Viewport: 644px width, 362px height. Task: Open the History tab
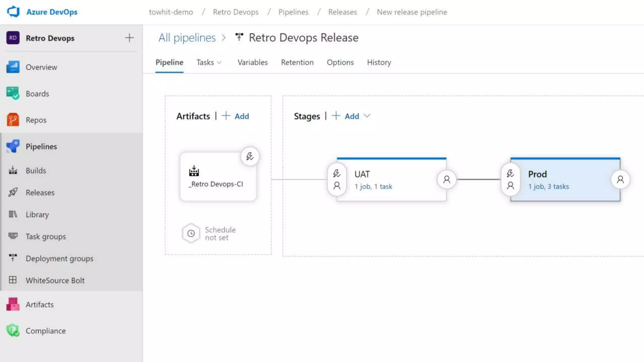pyautogui.click(x=379, y=62)
